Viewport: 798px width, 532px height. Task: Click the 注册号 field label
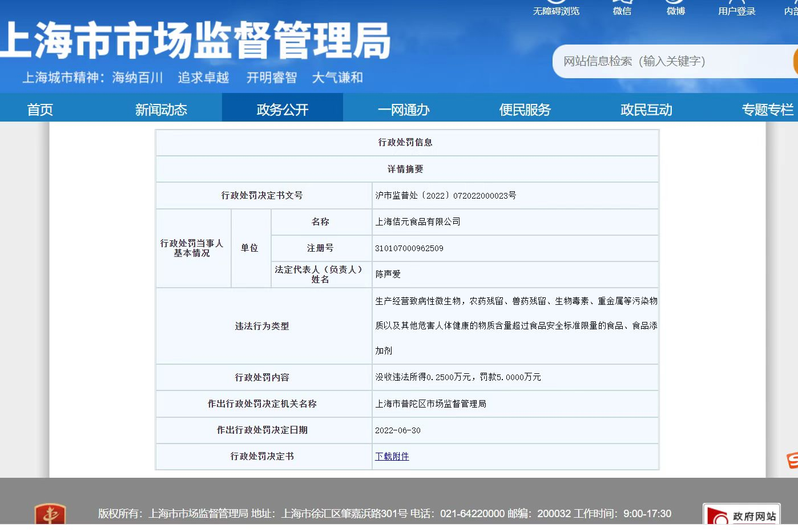[x=320, y=248]
